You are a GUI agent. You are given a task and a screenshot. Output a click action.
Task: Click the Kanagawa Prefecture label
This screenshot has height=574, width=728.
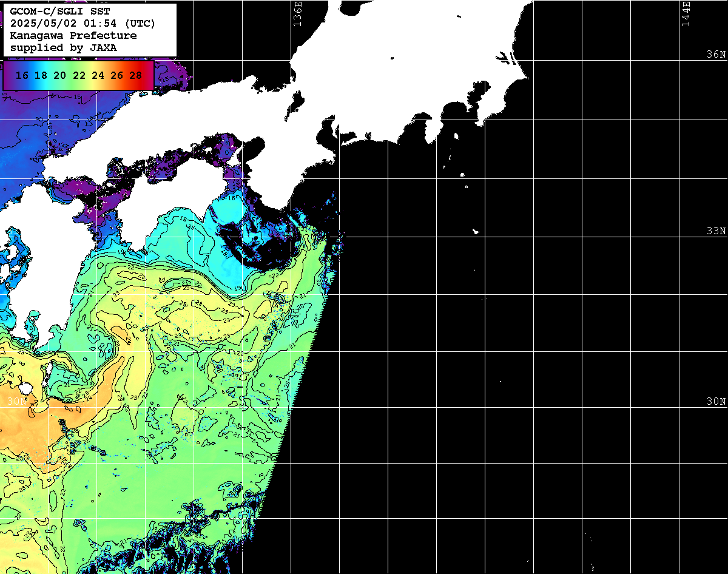pyautogui.click(x=73, y=36)
